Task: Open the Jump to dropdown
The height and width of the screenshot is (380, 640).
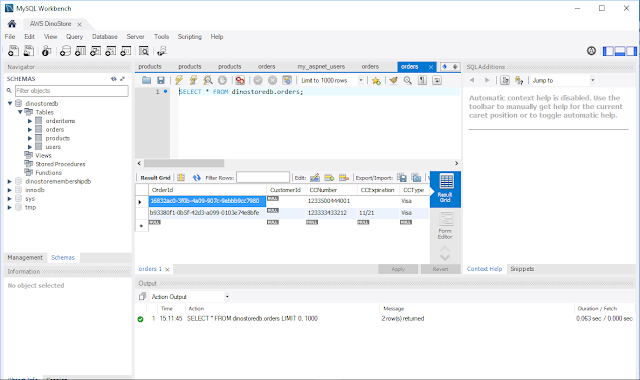Action: [x=592, y=80]
